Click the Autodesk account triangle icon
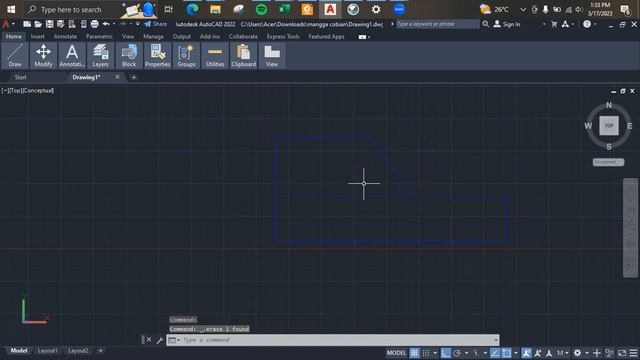Image resolution: width=640 pixels, height=360 pixels. [x=565, y=24]
